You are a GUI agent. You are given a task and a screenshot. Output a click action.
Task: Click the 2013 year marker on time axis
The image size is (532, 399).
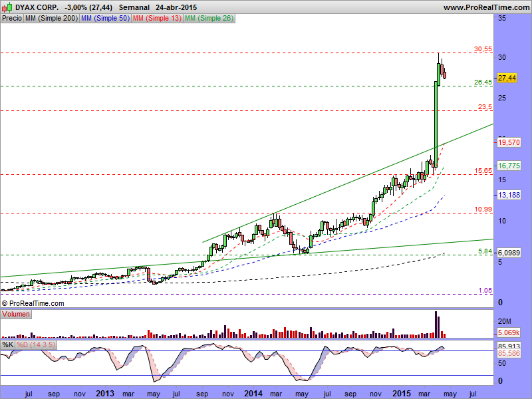click(105, 394)
